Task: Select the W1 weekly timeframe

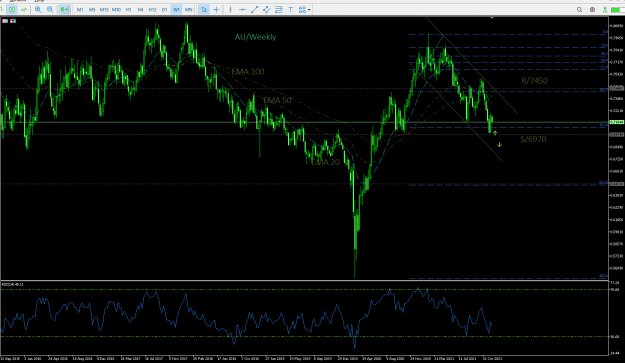Action: (x=176, y=9)
